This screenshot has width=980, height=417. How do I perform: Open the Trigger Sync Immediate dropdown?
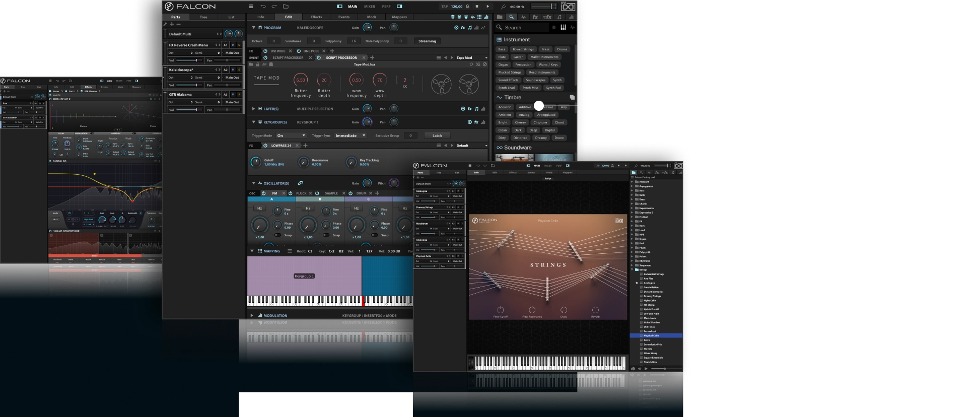tap(350, 135)
